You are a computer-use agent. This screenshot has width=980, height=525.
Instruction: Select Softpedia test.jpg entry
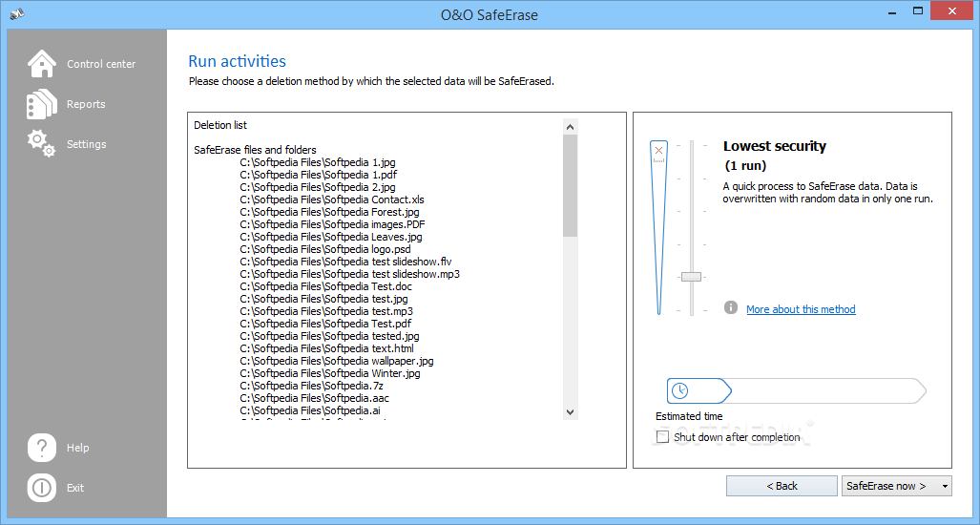pos(323,299)
